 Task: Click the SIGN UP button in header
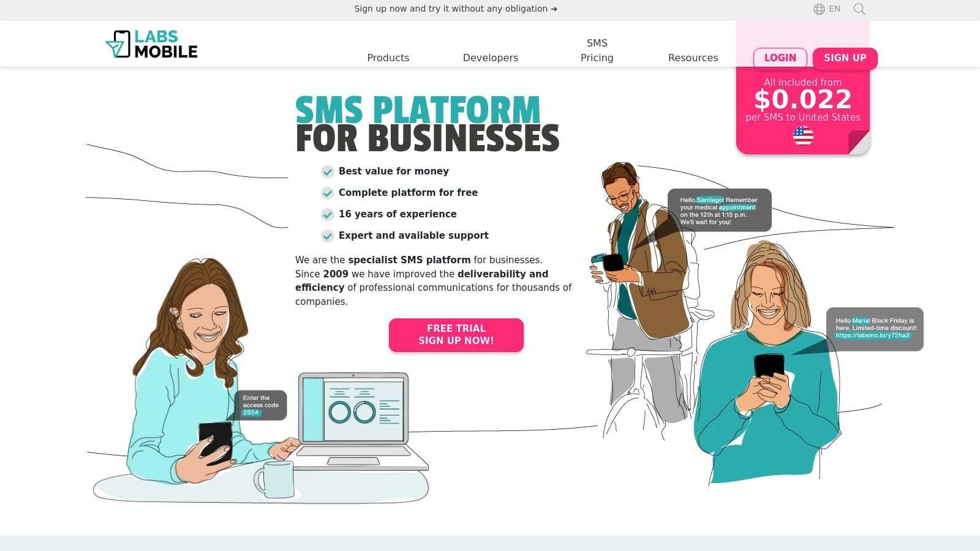point(845,58)
